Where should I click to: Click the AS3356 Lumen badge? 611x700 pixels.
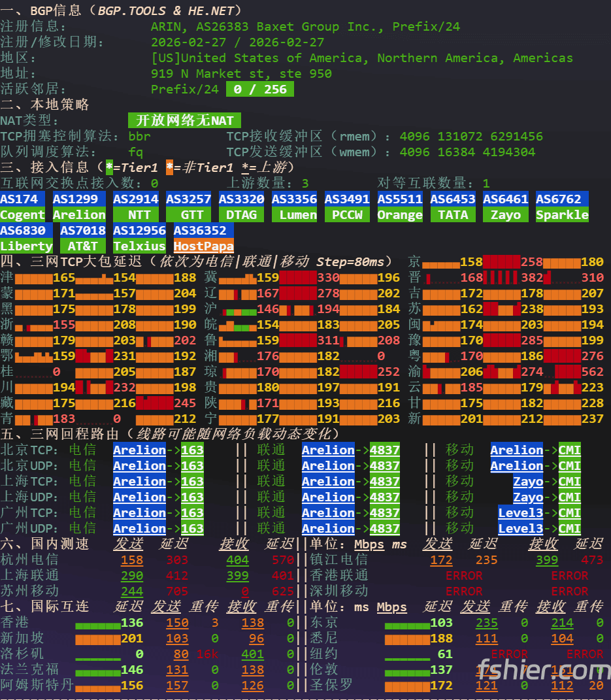point(294,207)
